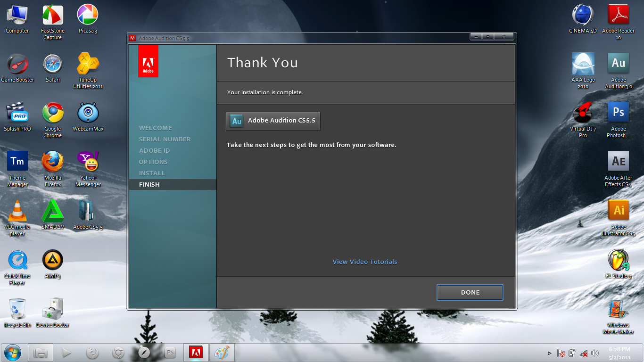
Task: Select the FastStone Capture desktop icon
Action: (x=53, y=23)
